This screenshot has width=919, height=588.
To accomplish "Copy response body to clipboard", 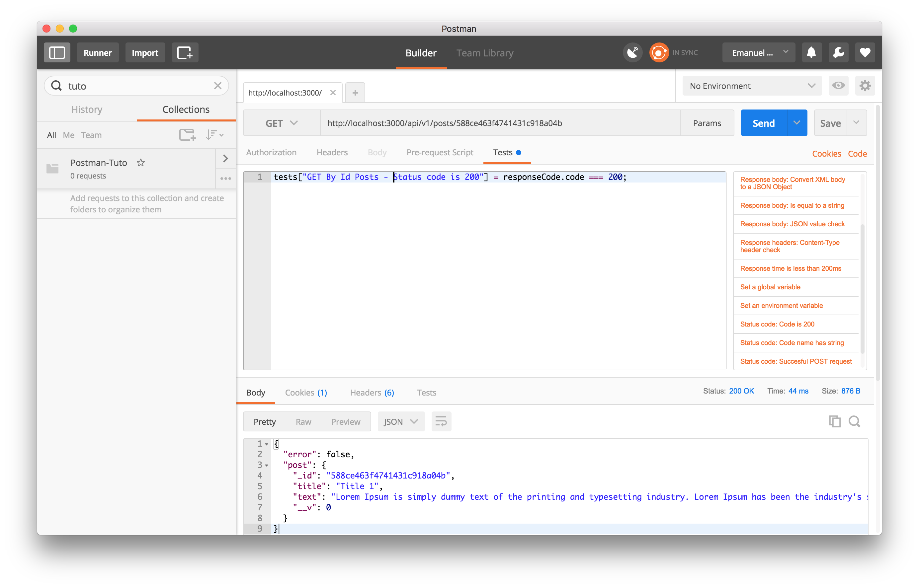I will point(835,421).
